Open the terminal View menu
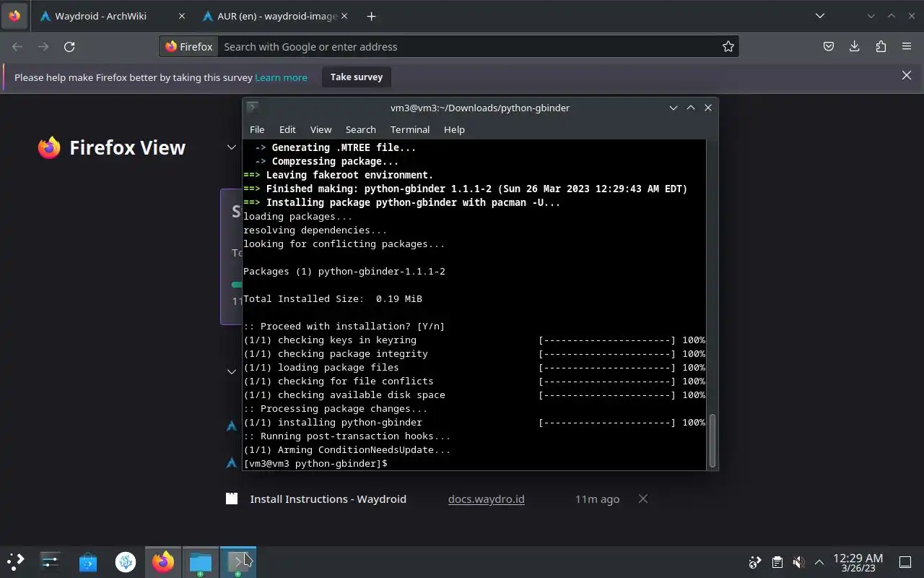This screenshot has height=578, width=924. [x=321, y=129]
